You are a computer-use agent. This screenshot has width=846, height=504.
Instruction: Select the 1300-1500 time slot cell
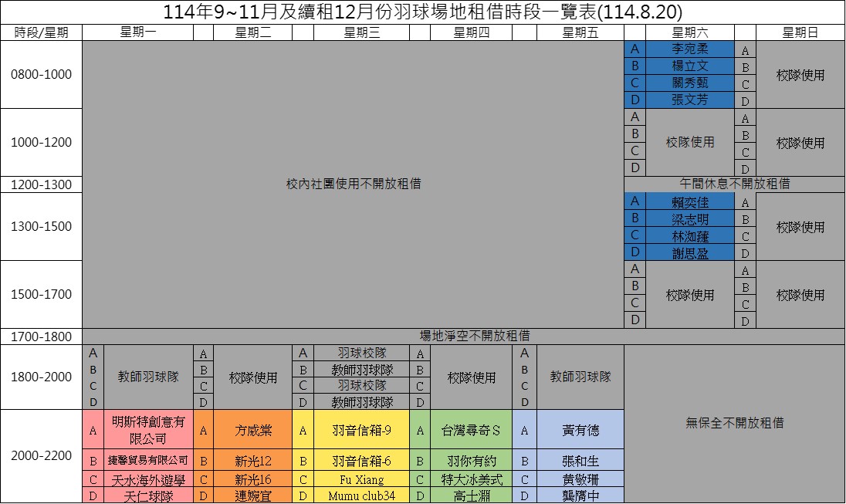[x=41, y=227]
